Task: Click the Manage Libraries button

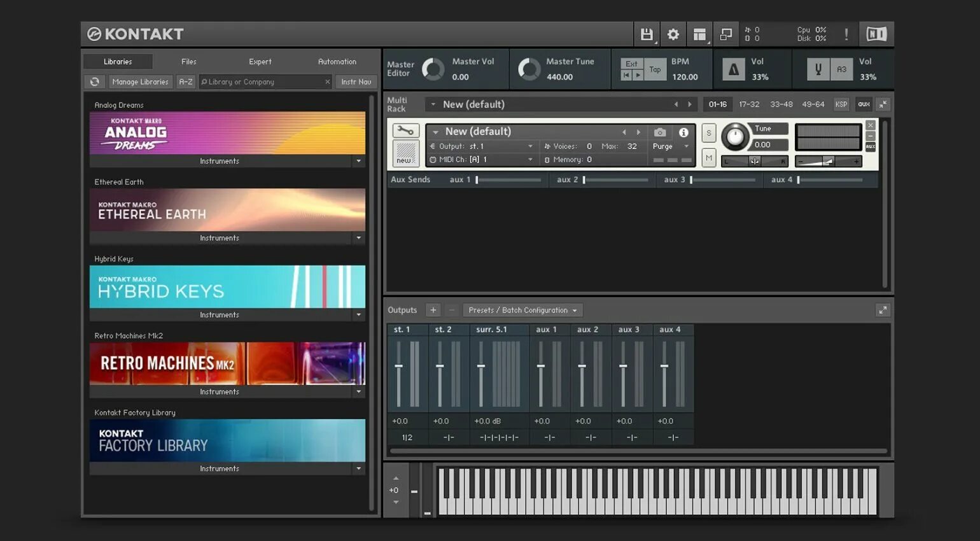Action: 140,81
